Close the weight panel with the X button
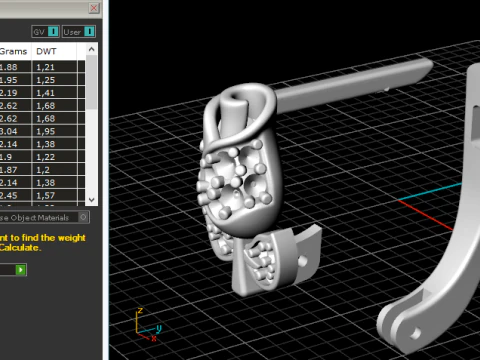 click(94, 8)
